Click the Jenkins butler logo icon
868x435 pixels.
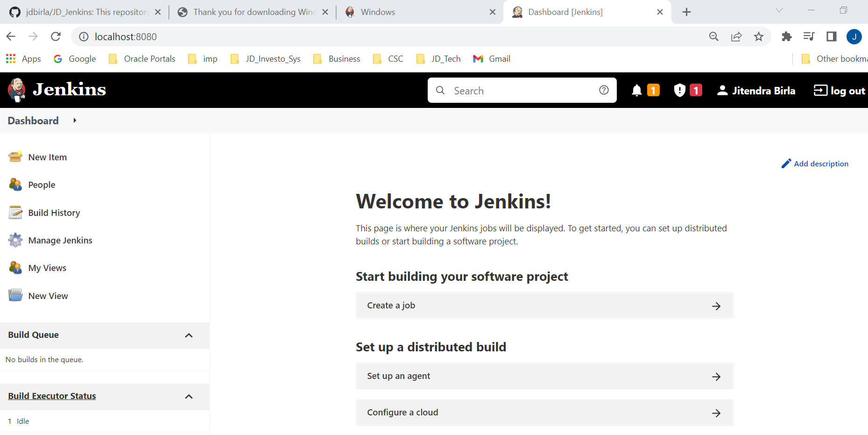[17, 90]
